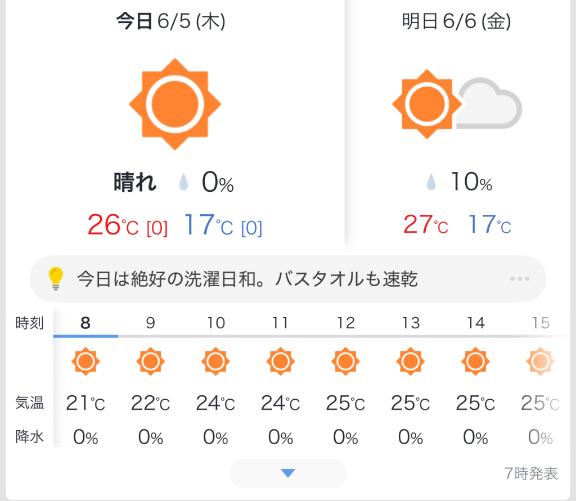Click the 7時発表 update time label

point(531,473)
